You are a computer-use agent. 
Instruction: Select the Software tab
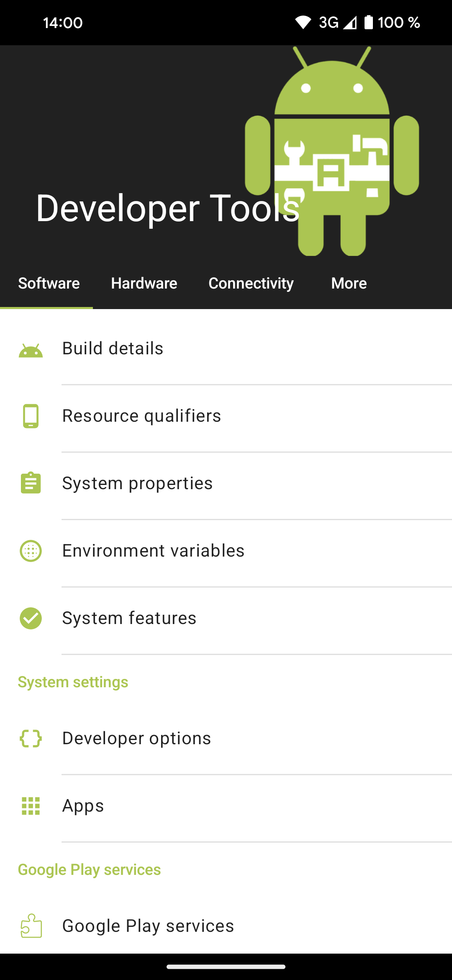pyautogui.click(x=49, y=284)
